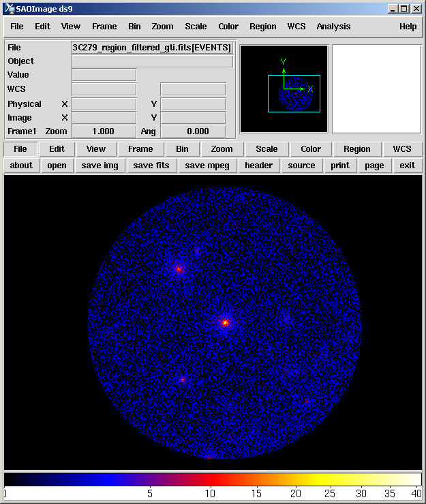Select the Bin buttonbar tab
426x504 pixels.
point(182,149)
